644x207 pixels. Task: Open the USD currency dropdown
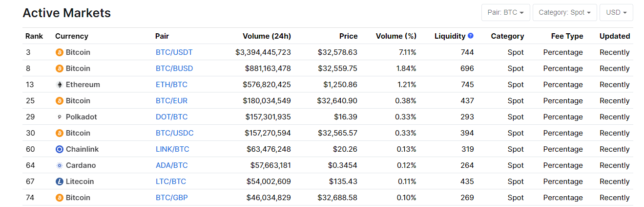tap(616, 13)
